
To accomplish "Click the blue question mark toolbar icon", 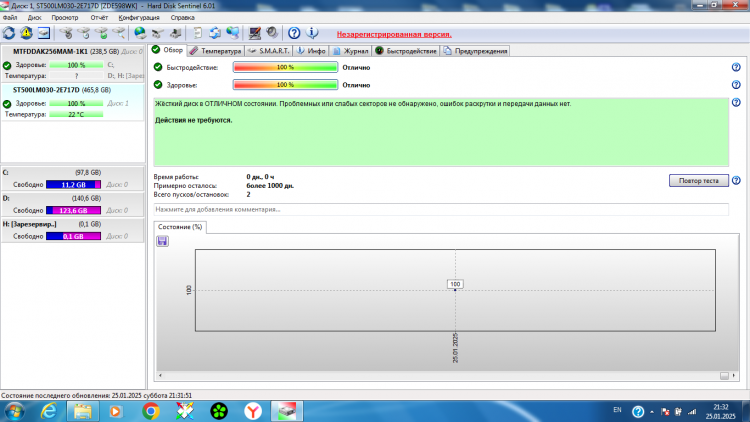I will tap(294, 33).
